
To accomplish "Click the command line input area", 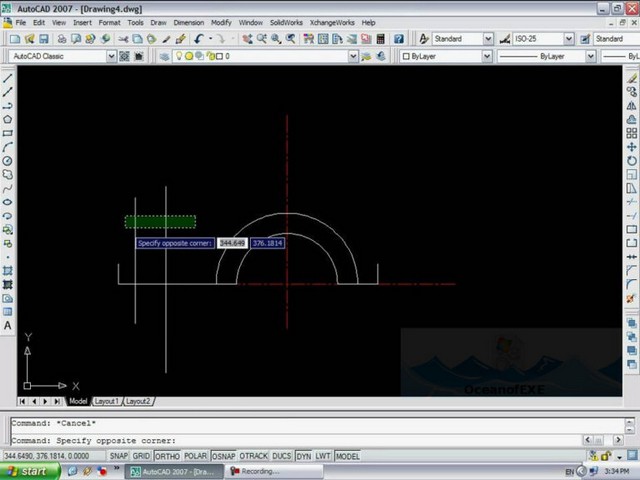I will click(296, 440).
